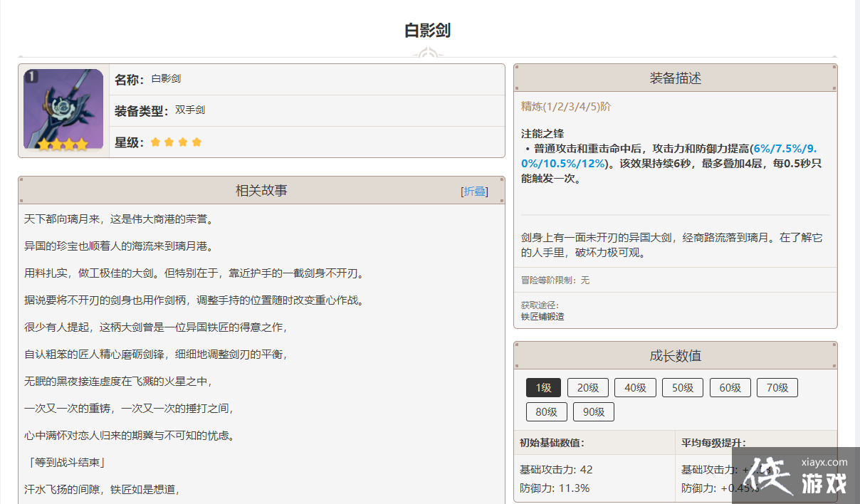Image resolution: width=860 pixels, height=504 pixels.
Task: Show stats for 80级
Action: (x=546, y=412)
